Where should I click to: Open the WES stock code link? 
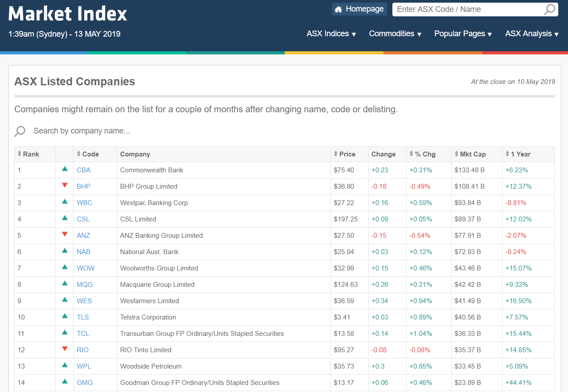click(84, 301)
